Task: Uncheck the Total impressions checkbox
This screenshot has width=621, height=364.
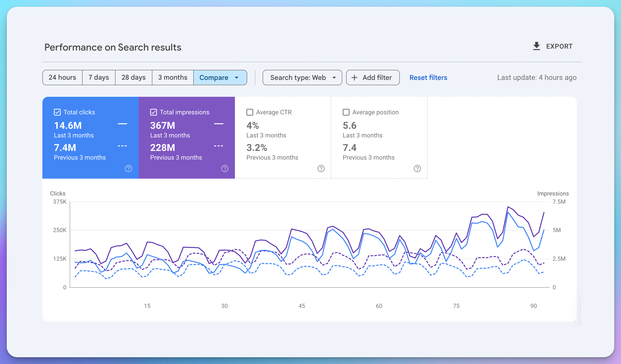Action: 154,112
